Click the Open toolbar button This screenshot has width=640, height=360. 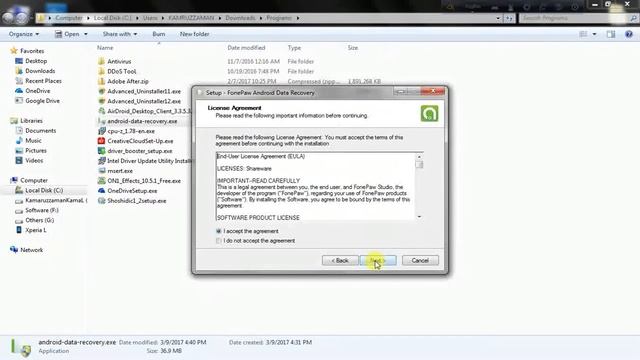pos(67,34)
